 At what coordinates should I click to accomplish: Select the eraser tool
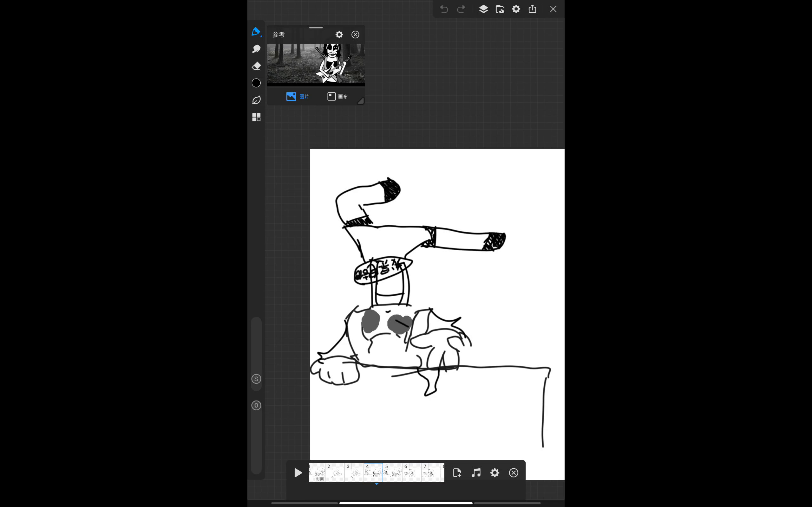tap(256, 66)
